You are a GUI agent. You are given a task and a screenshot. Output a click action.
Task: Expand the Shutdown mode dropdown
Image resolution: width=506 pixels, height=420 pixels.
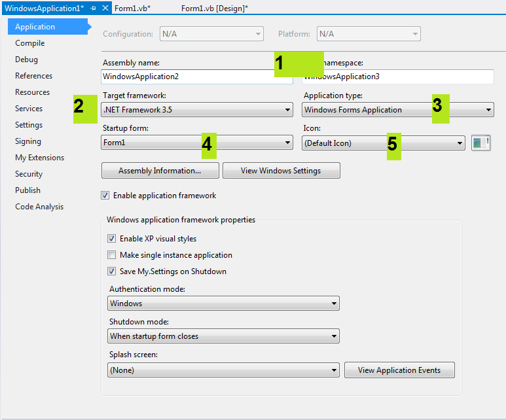(x=223, y=336)
